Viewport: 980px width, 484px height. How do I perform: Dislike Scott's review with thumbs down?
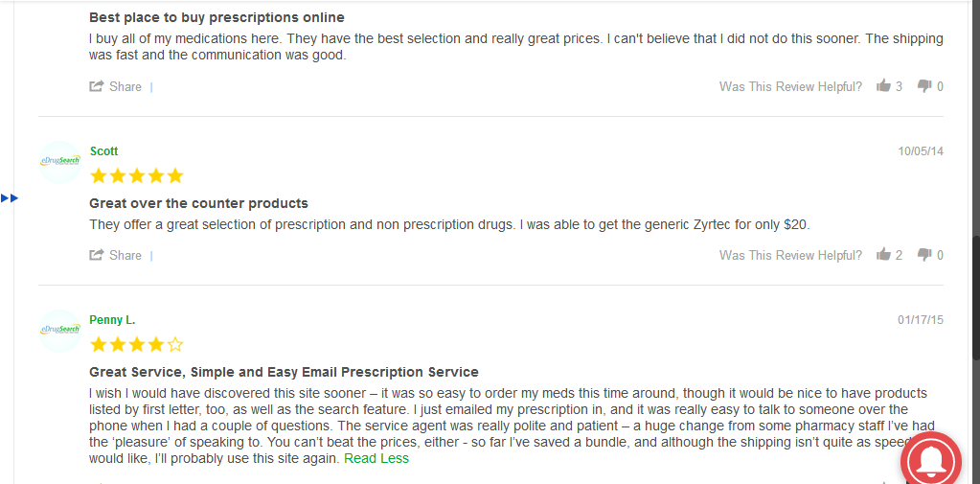(924, 255)
